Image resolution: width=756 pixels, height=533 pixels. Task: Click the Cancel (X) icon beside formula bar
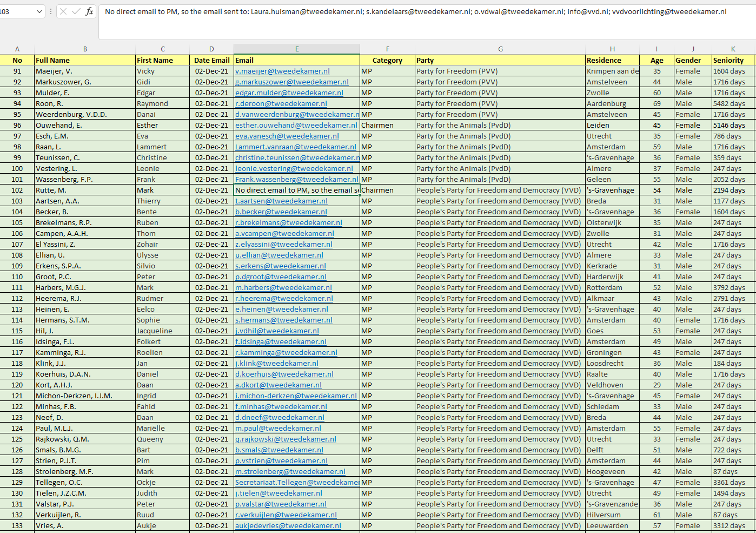click(64, 11)
